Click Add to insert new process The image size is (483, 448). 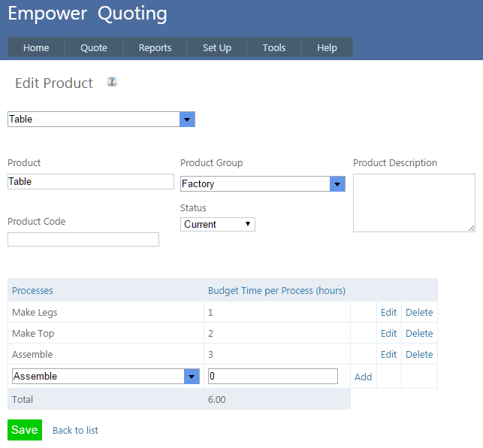[x=363, y=377]
